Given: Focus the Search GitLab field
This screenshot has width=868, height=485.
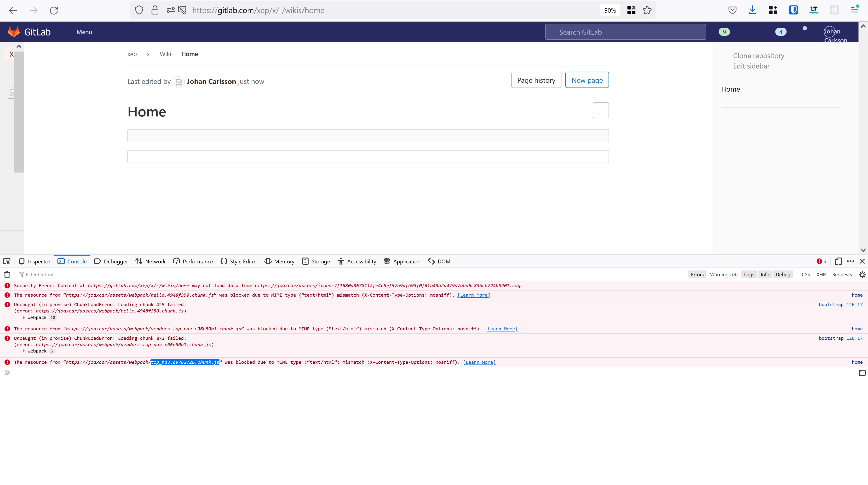Looking at the screenshot, I should (x=625, y=32).
